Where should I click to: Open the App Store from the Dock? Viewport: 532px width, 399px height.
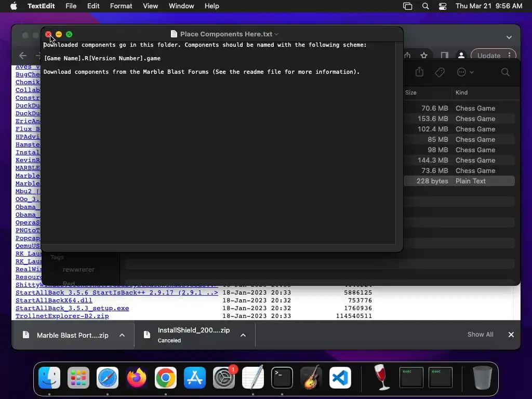point(195,378)
